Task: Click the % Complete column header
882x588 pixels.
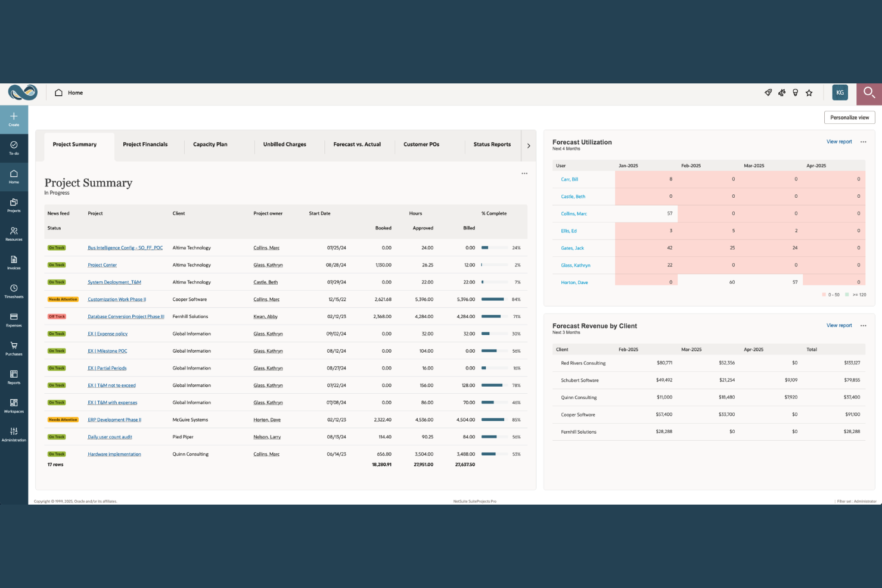Action: pos(494,213)
